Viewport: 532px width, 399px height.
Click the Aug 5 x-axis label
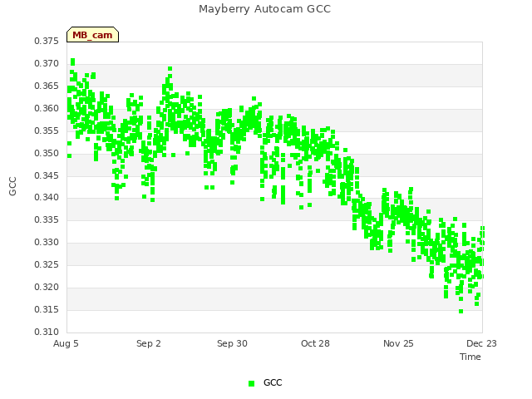tap(66, 343)
